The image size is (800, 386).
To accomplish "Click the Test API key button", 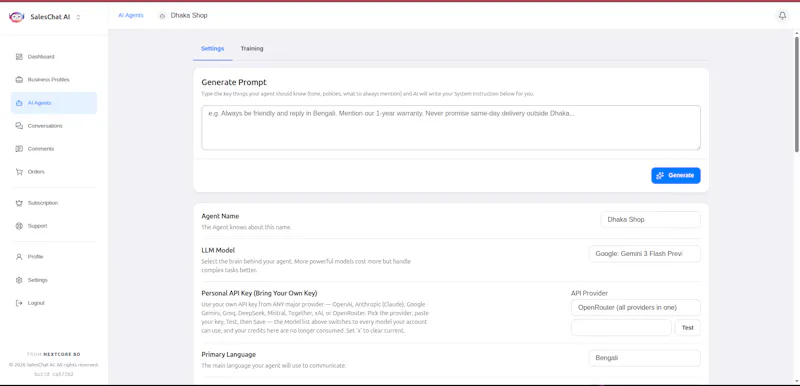I will coord(688,328).
